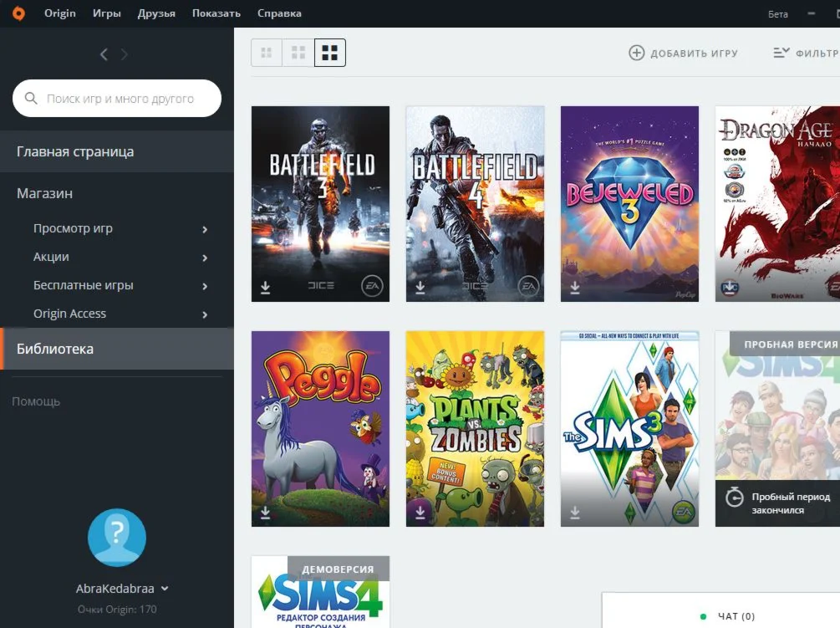Image resolution: width=840 pixels, height=628 pixels.
Task: Minimize the Origin window
Action: pyautogui.click(x=812, y=13)
